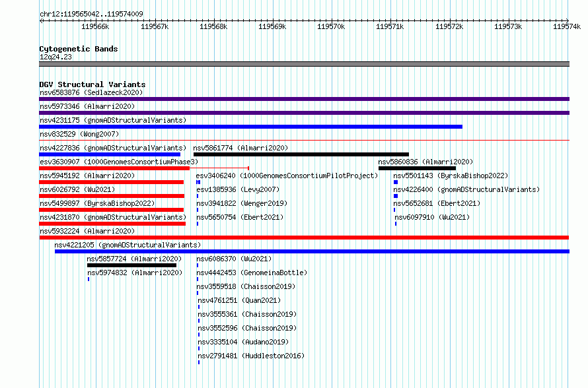The width and height of the screenshot is (588, 388).
Task: Select the nsv5973346 (Almarri2020) label
Action: (87, 106)
